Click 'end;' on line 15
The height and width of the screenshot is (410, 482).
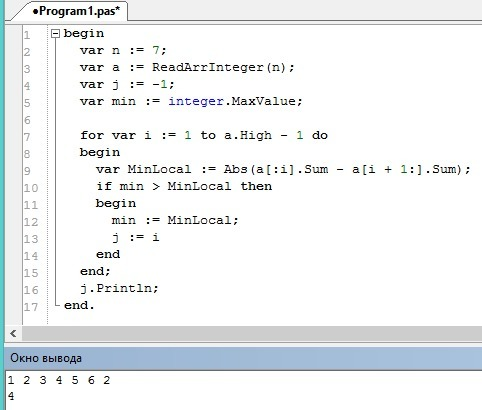coord(95,271)
